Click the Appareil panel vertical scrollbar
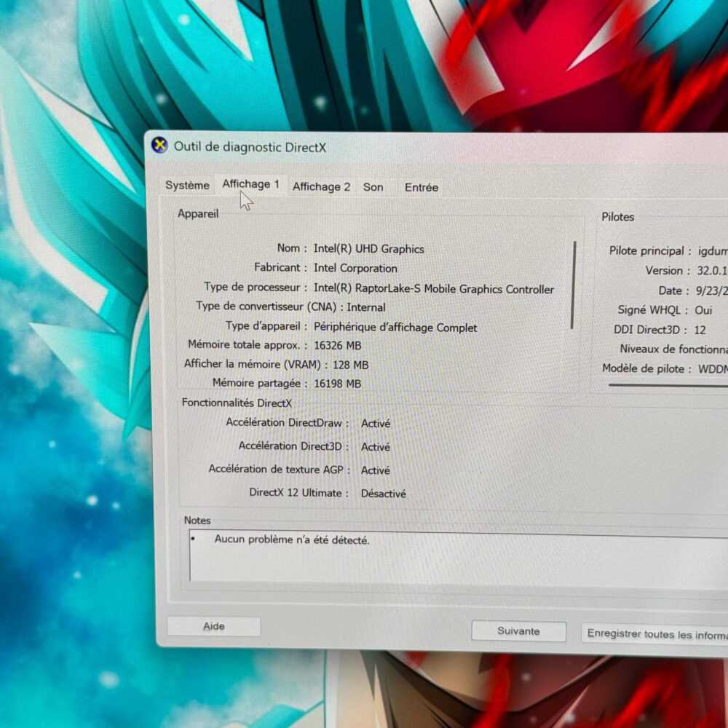728x728 pixels. click(x=574, y=285)
